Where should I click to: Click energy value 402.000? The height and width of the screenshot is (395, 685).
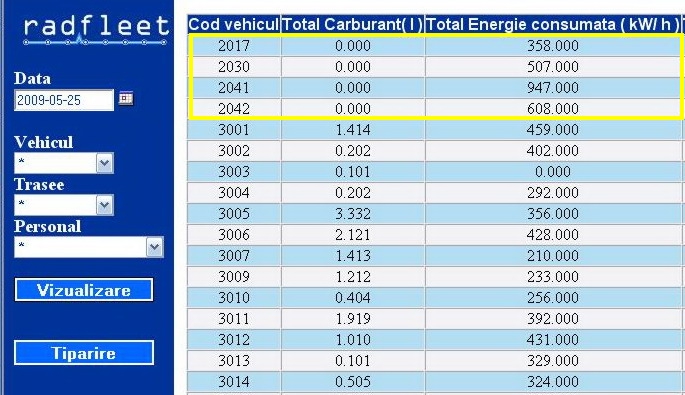point(553,150)
